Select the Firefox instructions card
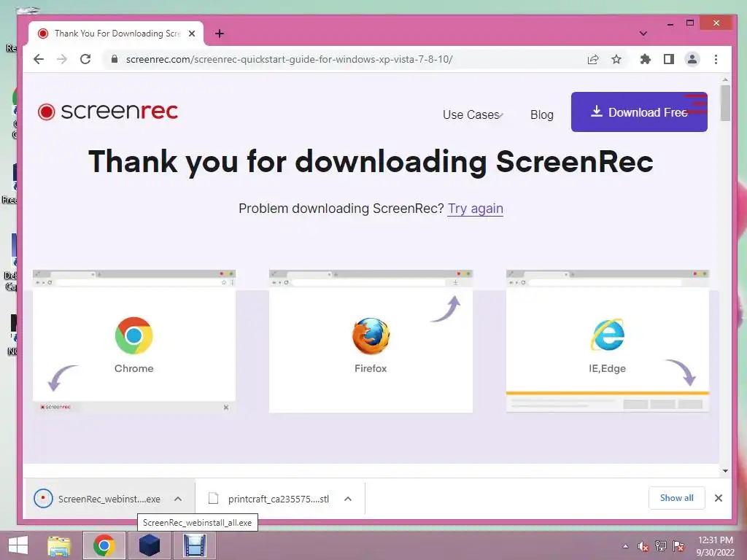This screenshot has width=747, height=560. tap(371, 341)
